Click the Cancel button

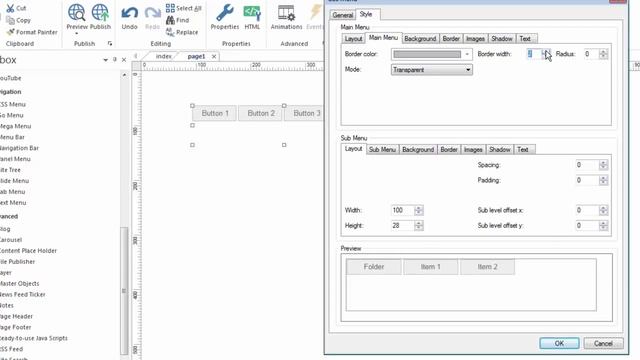pos(603,343)
